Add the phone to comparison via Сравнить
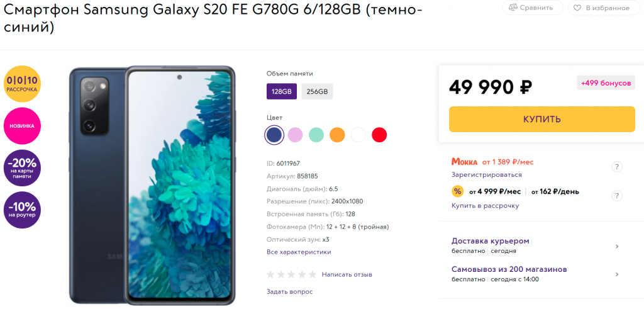This screenshot has width=644, height=309. point(533,8)
